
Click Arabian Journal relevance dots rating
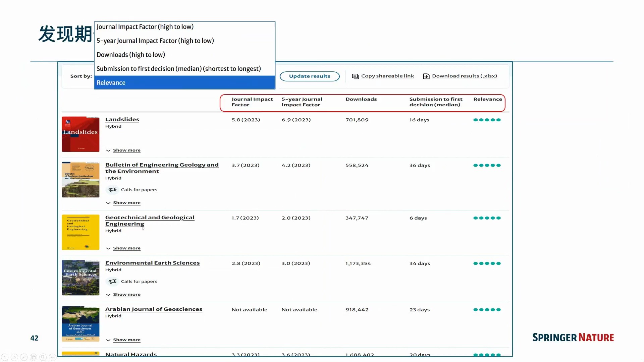487,310
